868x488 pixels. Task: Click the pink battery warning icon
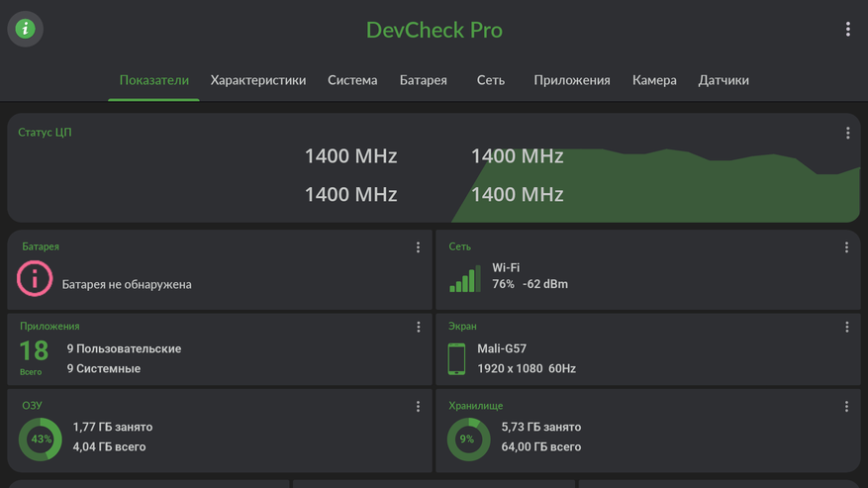[35, 279]
